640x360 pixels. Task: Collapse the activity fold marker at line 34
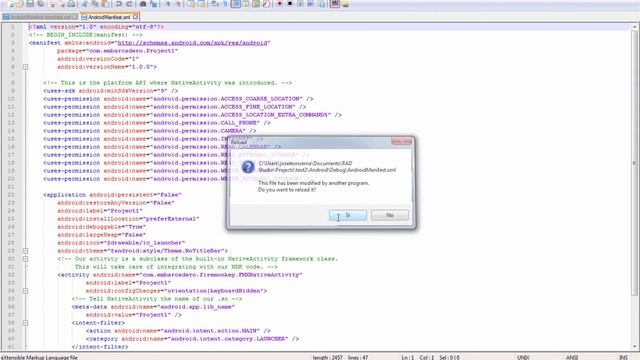[25, 291]
